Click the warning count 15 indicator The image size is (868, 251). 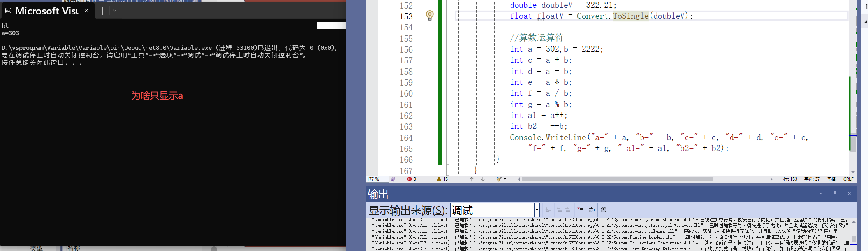click(442, 179)
